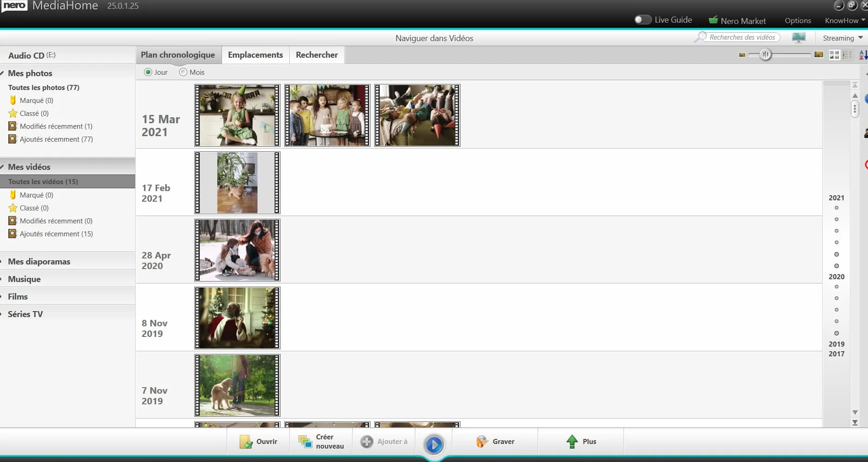Click the Graver disc flame icon
This screenshot has width=868, height=462.
tap(482, 442)
